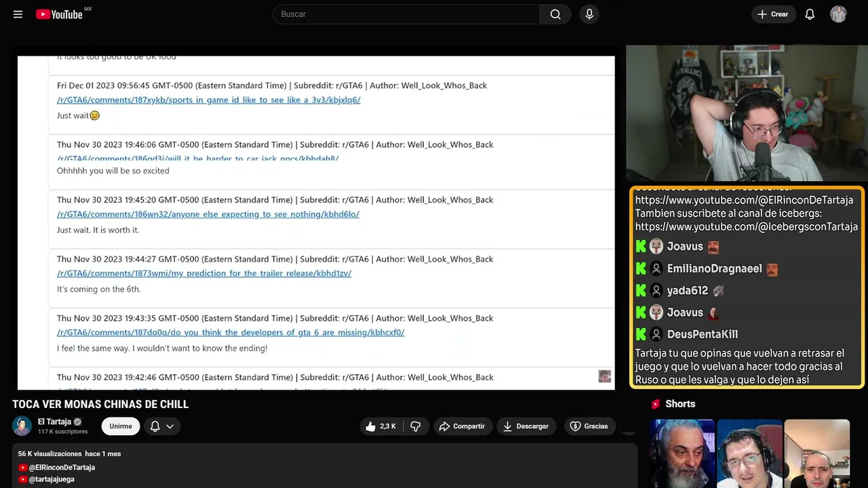868x488 pixels.
Task: Click the green Kick icon beside yada612
Action: (x=641, y=290)
